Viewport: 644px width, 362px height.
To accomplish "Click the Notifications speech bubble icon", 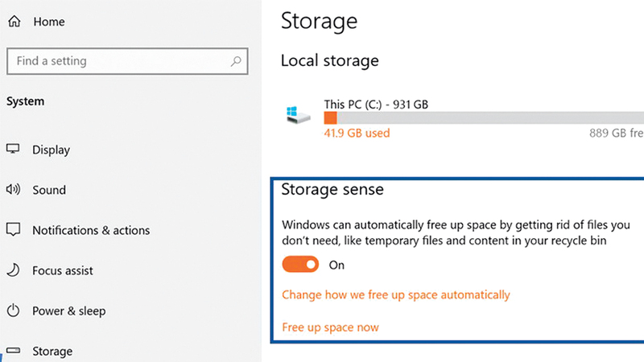I will [x=13, y=230].
